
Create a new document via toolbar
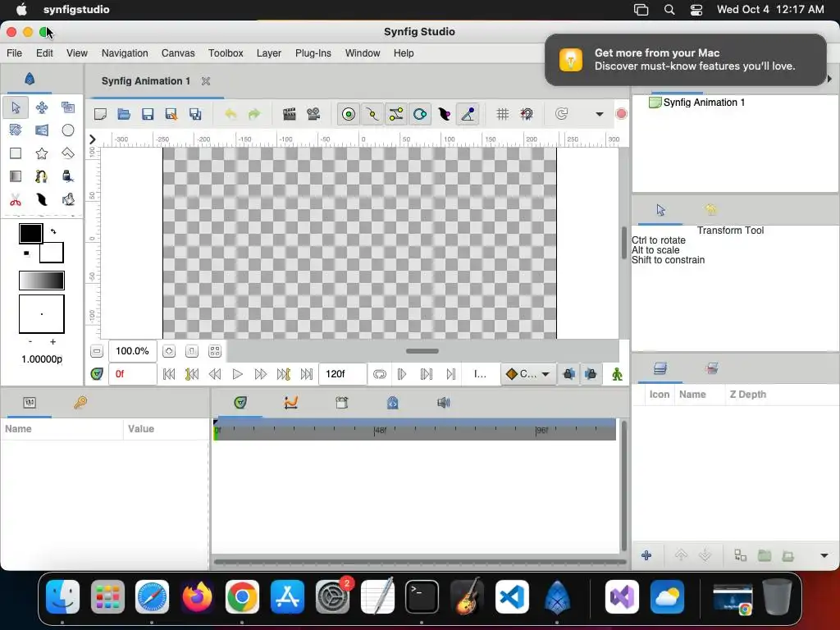pyautogui.click(x=100, y=114)
